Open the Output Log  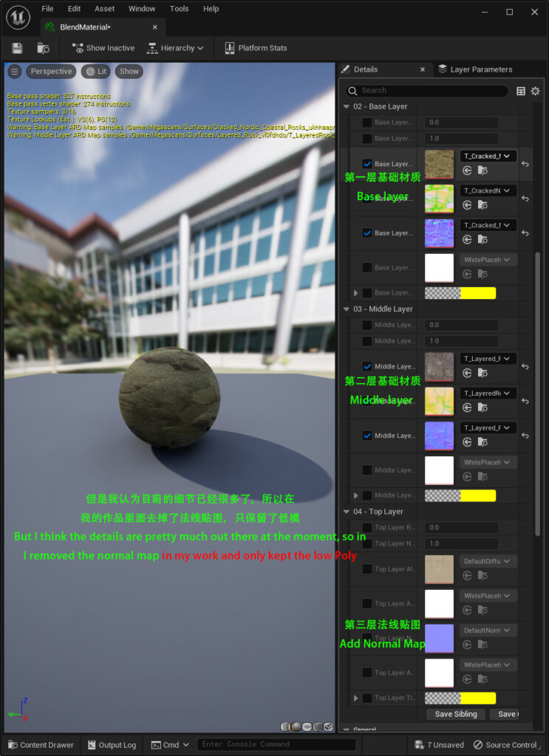[112, 745]
